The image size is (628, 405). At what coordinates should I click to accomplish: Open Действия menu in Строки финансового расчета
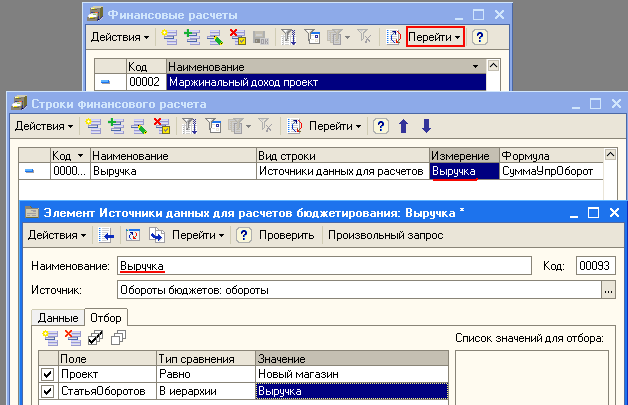[x=42, y=126]
